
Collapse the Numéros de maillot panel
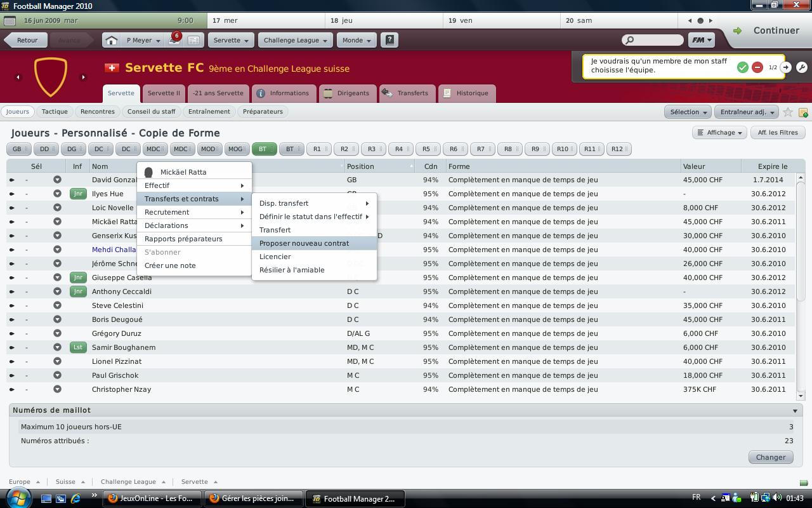click(x=795, y=411)
